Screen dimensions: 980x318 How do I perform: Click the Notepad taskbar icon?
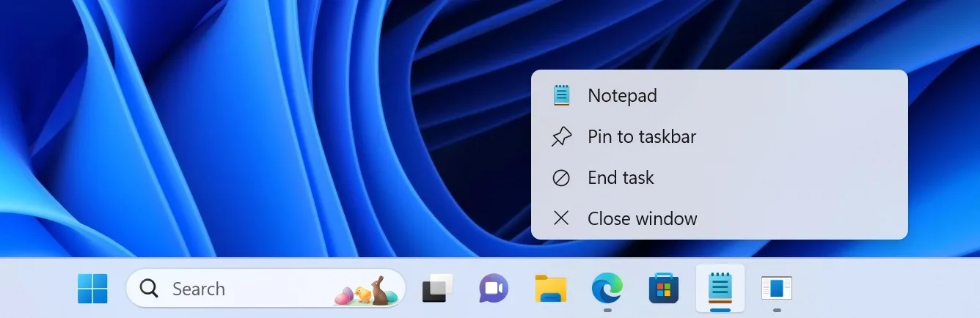pos(720,289)
